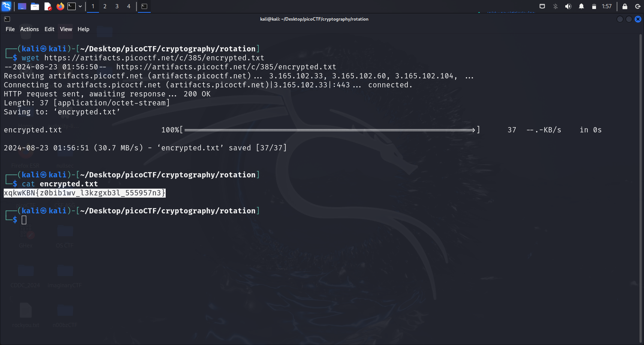The width and height of the screenshot is (644, 345).
Task: Open the file manager from the panel
Action: coord(35,6)
